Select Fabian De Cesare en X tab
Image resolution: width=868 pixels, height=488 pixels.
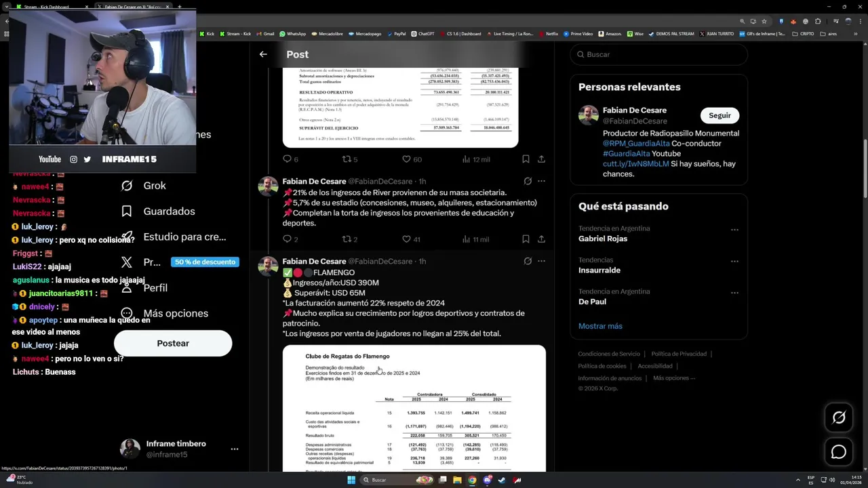point(132,7)
